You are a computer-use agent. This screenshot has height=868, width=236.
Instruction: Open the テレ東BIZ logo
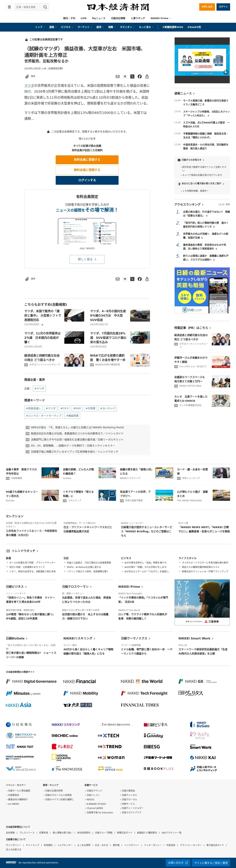tap(62, 747)
